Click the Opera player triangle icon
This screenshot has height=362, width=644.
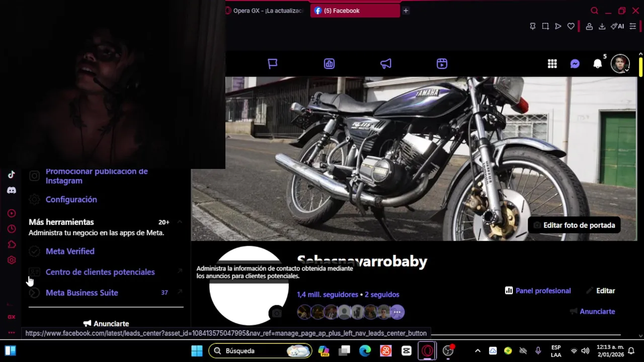[558, 26]
